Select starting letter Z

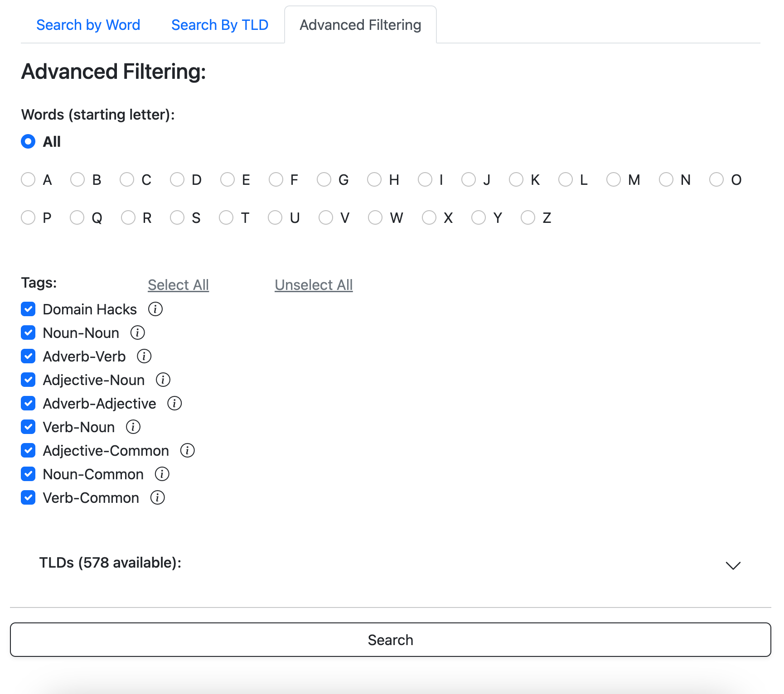528,218
